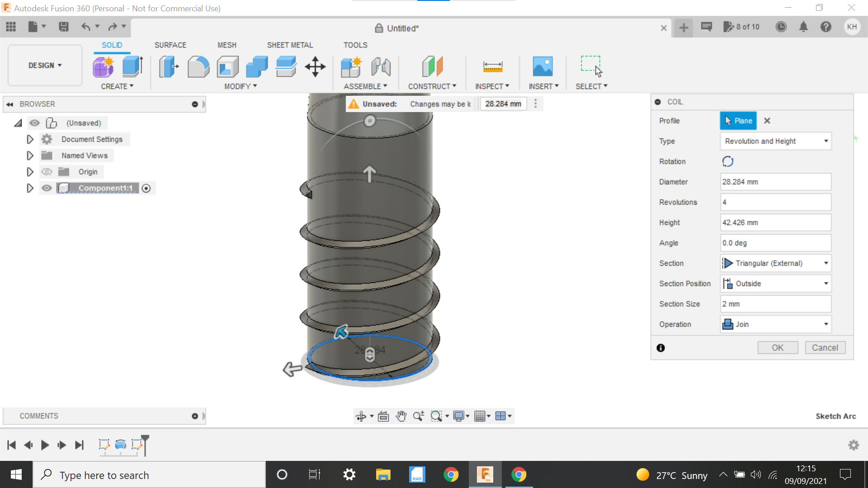868x488 pixels.
Task: Click the Construct tool icon
Action: (x=432, y=66)
